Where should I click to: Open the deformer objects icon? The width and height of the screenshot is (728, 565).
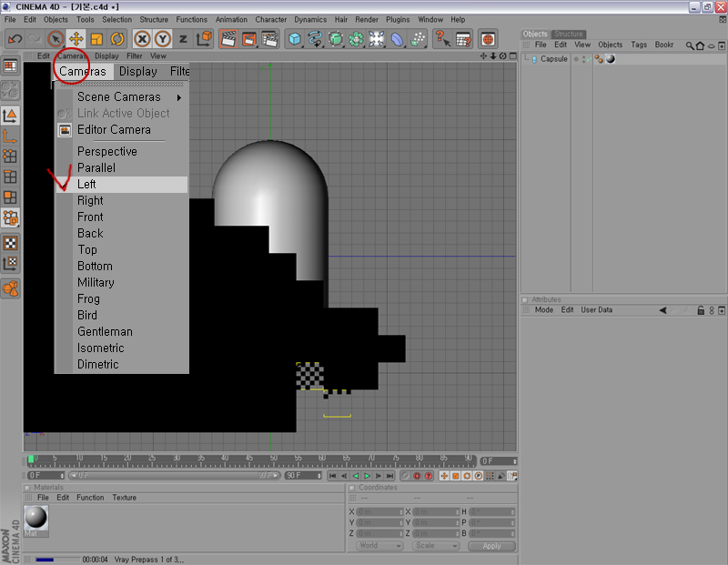[397, 39]
